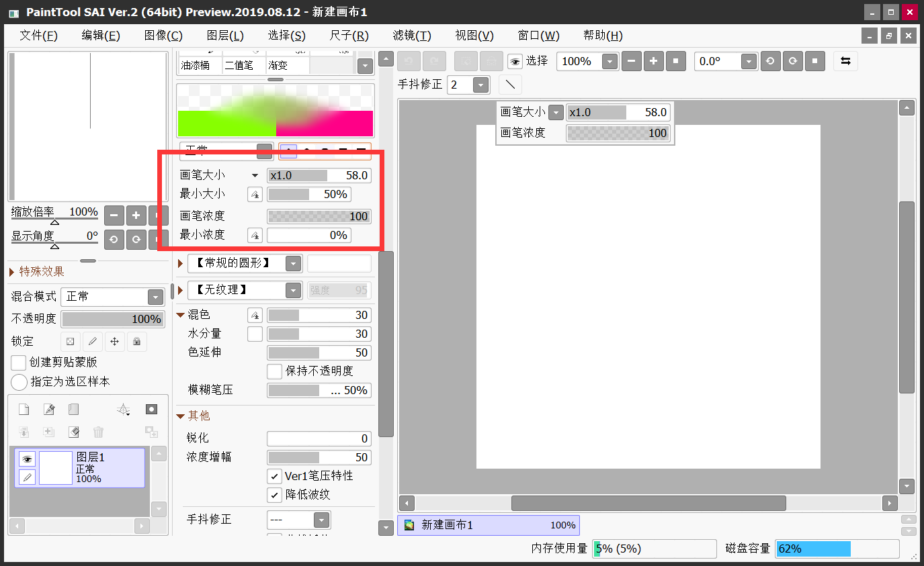Uncheck 降低波纹 checkbox
924x566 pixels.
(x=274, y=495)
